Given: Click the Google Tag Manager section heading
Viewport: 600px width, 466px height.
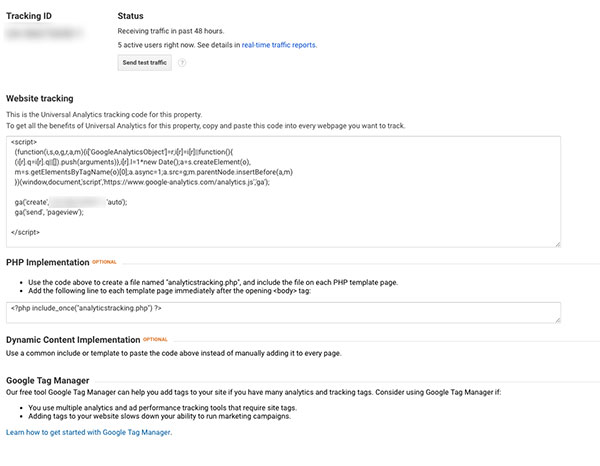Looking at the screenshot, I should coord(47,381).
